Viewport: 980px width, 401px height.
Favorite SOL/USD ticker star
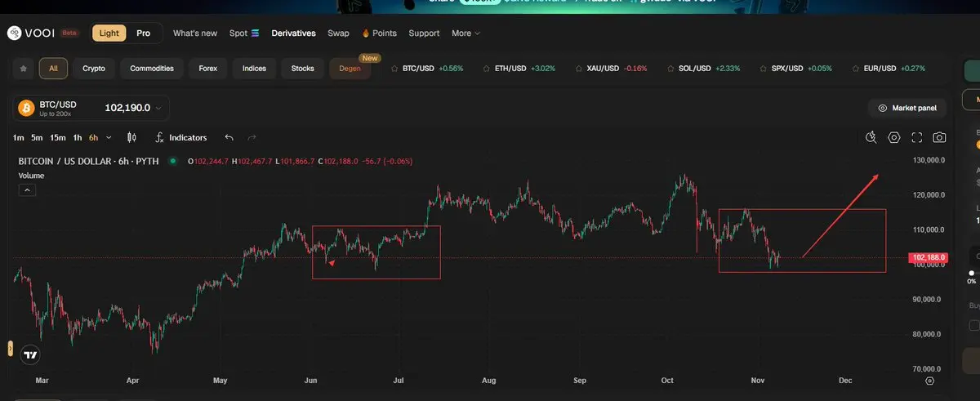click(x=670, y=69)
